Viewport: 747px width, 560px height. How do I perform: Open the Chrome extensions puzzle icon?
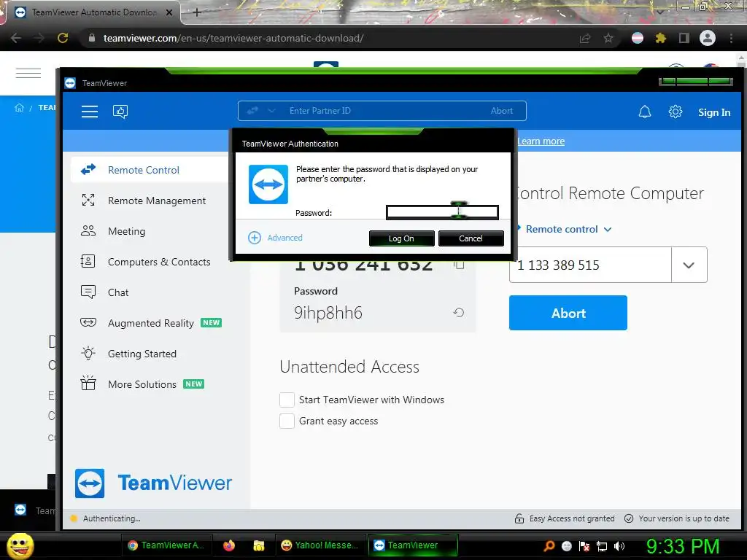click(x=660, y=38)
